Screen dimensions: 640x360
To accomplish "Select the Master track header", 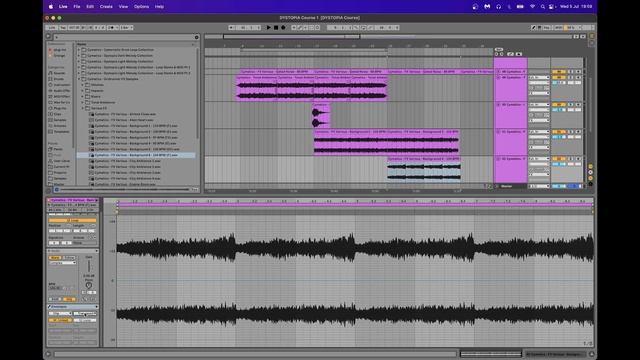I will pyautogui.click(x=511, y=186).
